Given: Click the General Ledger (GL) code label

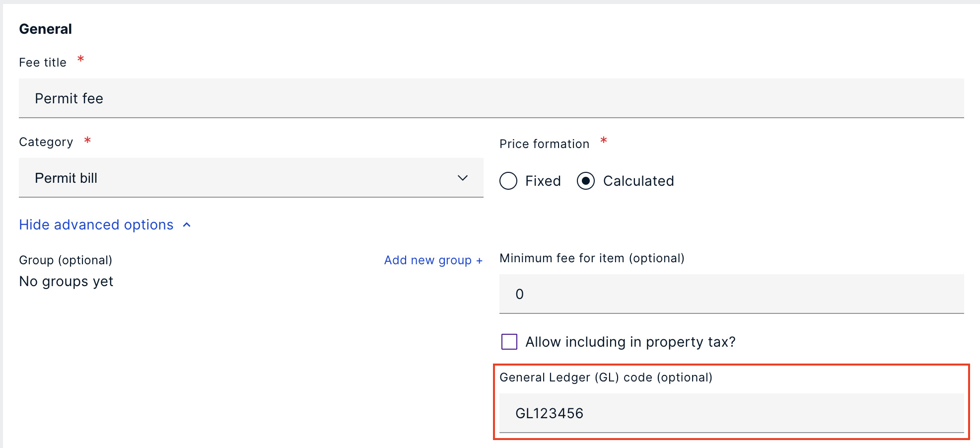Looking at the screenshot, I should click(x=606, y=377).
